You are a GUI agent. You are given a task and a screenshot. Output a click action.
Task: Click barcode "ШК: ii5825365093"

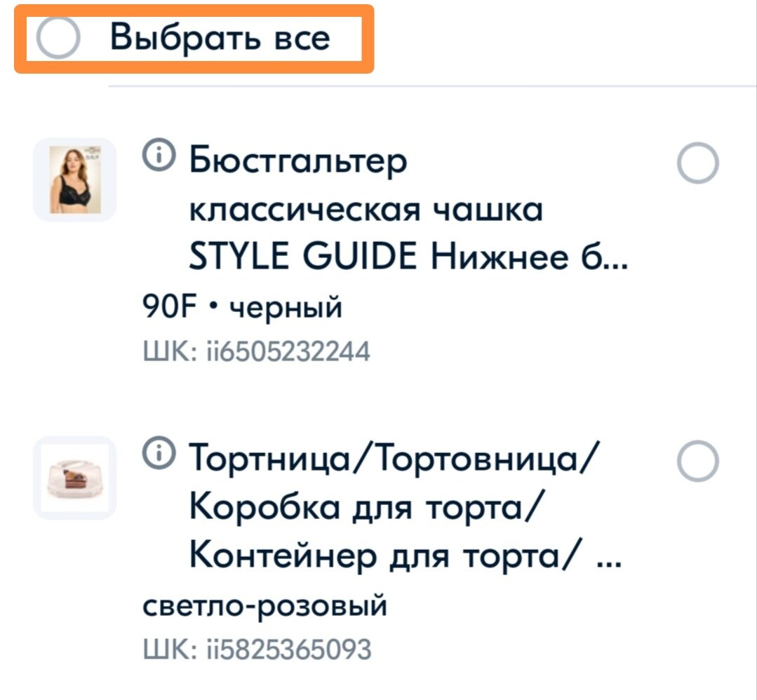(260, 649)
